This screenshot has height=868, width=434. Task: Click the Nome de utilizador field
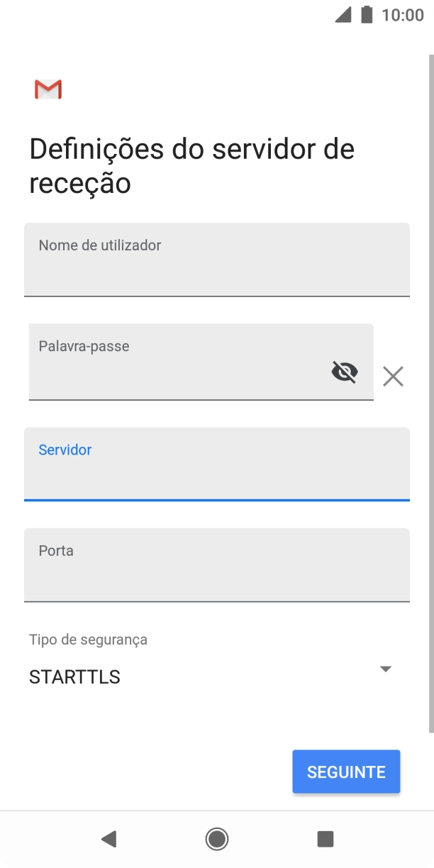216,260
